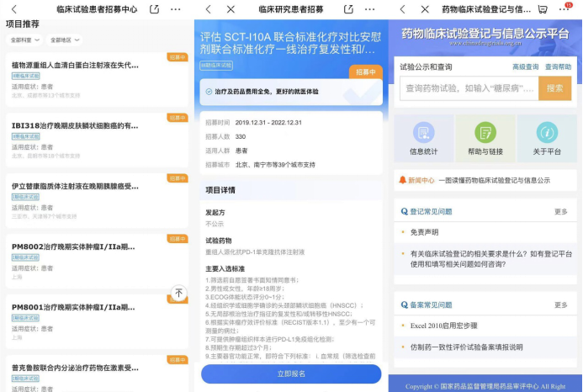Viewport: 583px width, 392px height.
Task: Close the 临床研究患者招募 page with X
Action: (x=231, y=9)
